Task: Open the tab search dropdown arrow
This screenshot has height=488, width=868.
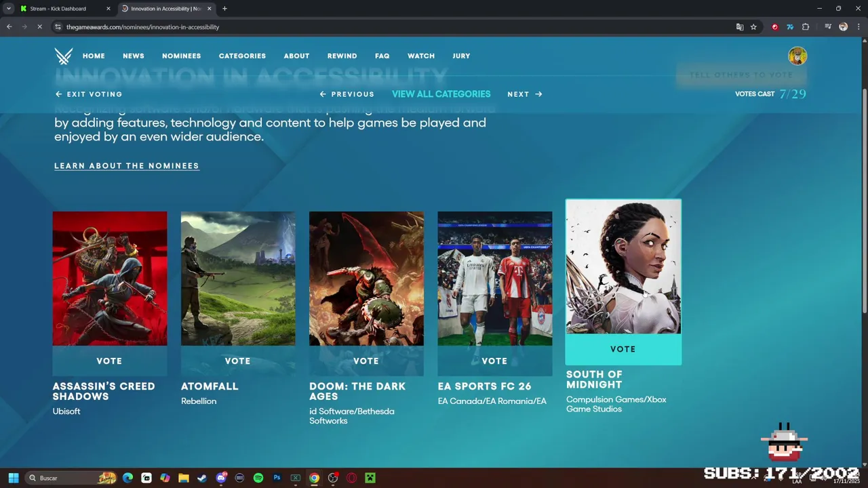Action: [x=8, y=9]
